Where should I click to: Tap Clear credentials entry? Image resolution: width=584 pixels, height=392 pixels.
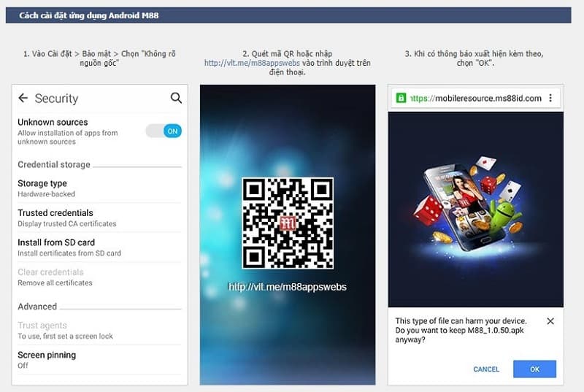pyautogui.click(x=99, y=277)
